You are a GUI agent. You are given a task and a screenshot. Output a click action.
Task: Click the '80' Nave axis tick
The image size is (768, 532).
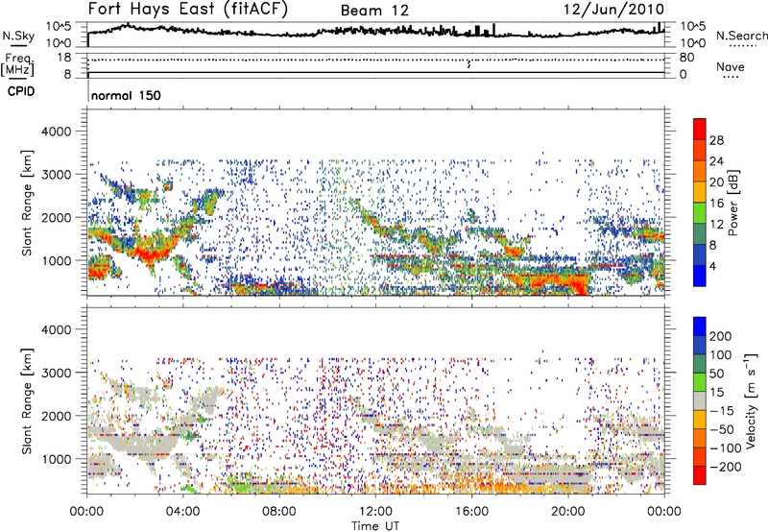point(687,58)
